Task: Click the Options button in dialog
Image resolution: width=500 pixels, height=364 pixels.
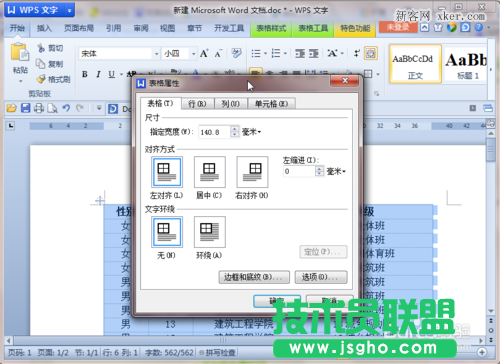Action: click(321, 277)
